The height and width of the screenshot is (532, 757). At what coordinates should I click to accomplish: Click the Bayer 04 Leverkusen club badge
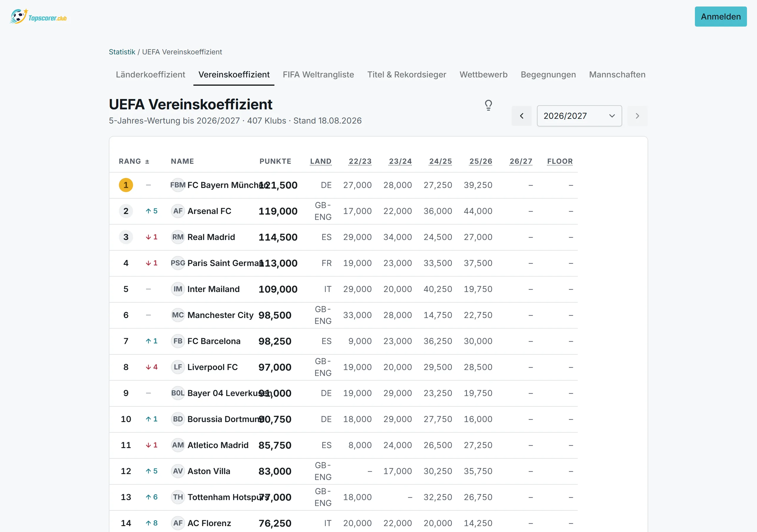pos(178,393)
